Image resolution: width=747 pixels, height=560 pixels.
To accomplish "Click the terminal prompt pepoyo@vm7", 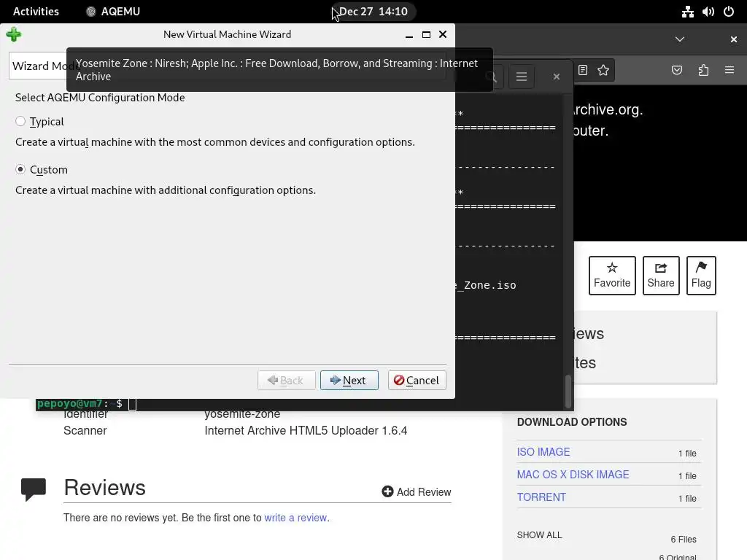I will pyautogui.click(x=69, y=404).
